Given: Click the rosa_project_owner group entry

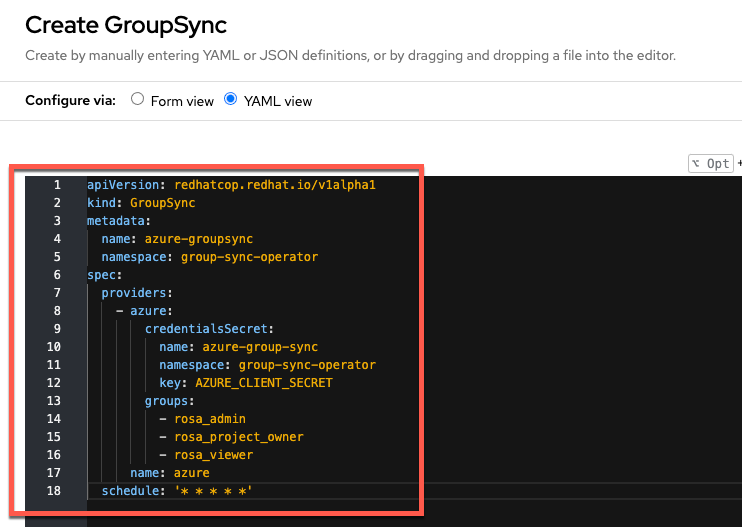Looking at the screenshot, I should pos(239,437).
